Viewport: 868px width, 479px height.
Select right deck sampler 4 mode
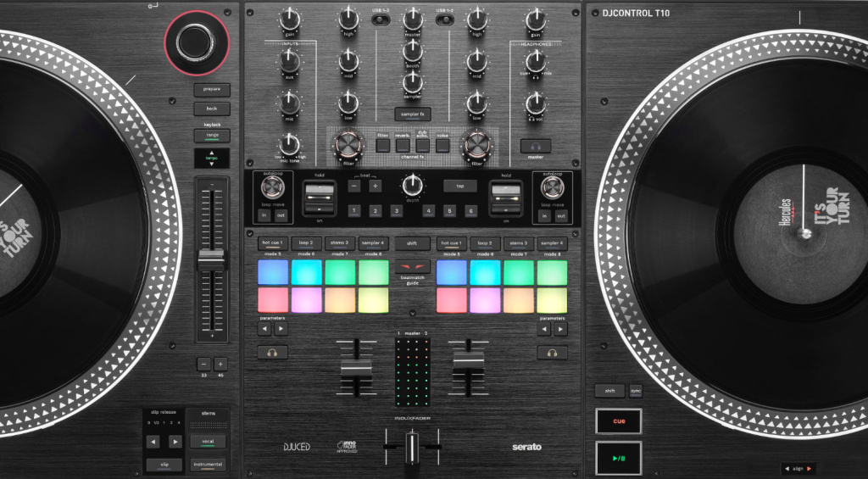tap(552, 243)
